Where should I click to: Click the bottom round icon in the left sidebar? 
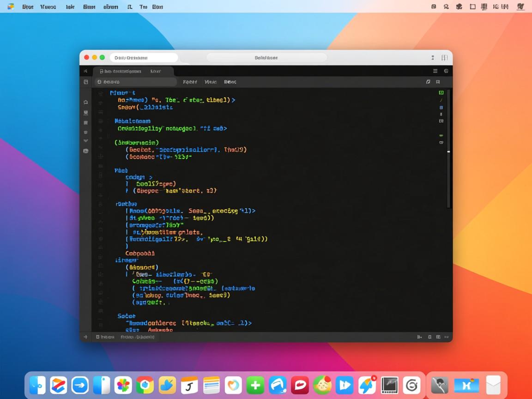(85, 151)
